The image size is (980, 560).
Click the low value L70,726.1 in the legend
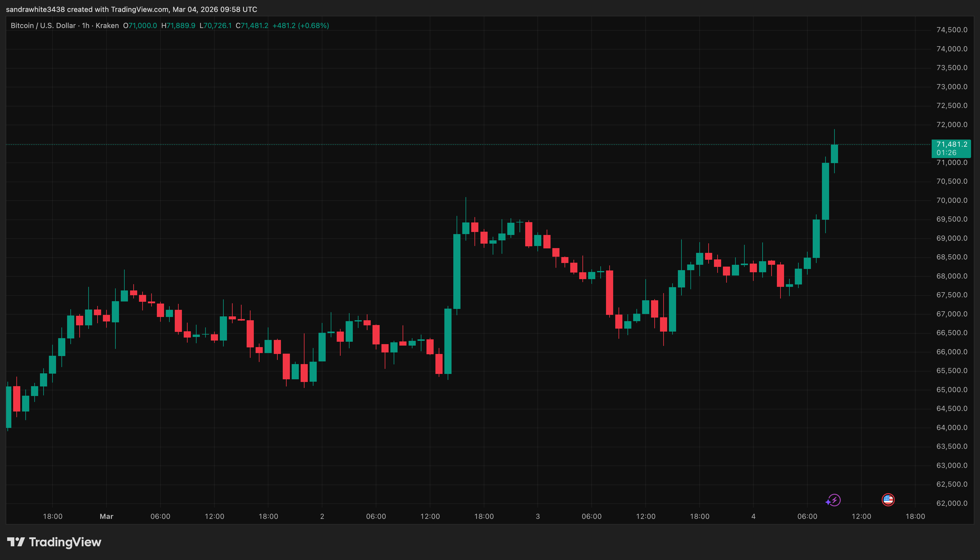coord(216,25)
